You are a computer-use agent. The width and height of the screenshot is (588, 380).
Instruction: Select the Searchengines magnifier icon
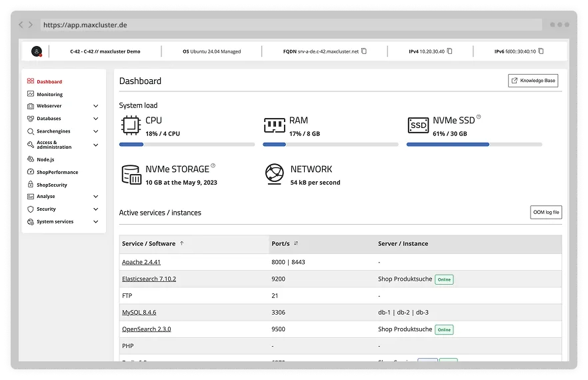pos(31,131)
